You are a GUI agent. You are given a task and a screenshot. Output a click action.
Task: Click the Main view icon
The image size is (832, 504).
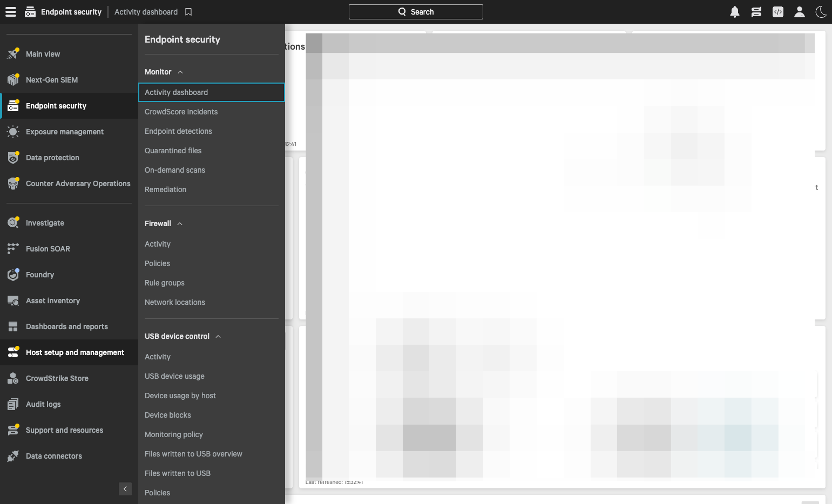coord(13,54)
